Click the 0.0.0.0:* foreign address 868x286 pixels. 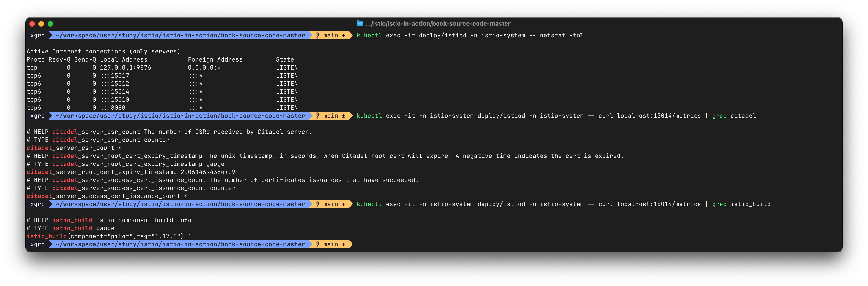[204, 67]
